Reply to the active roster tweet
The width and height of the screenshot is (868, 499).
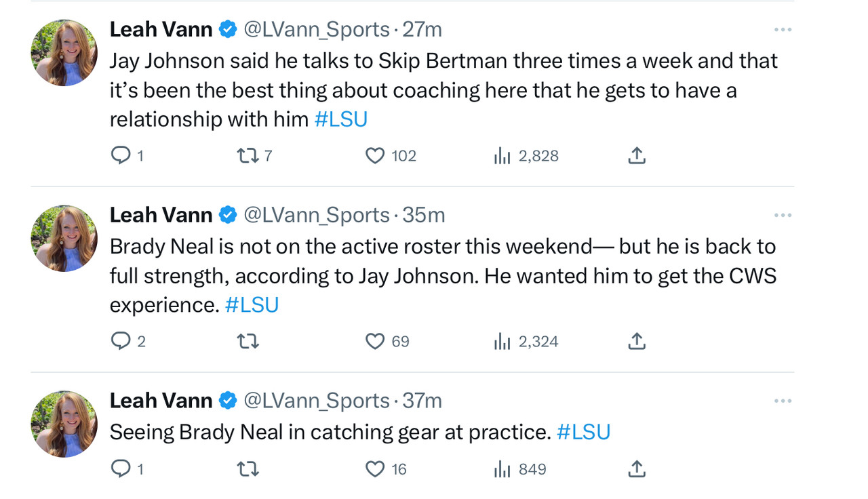121,341
